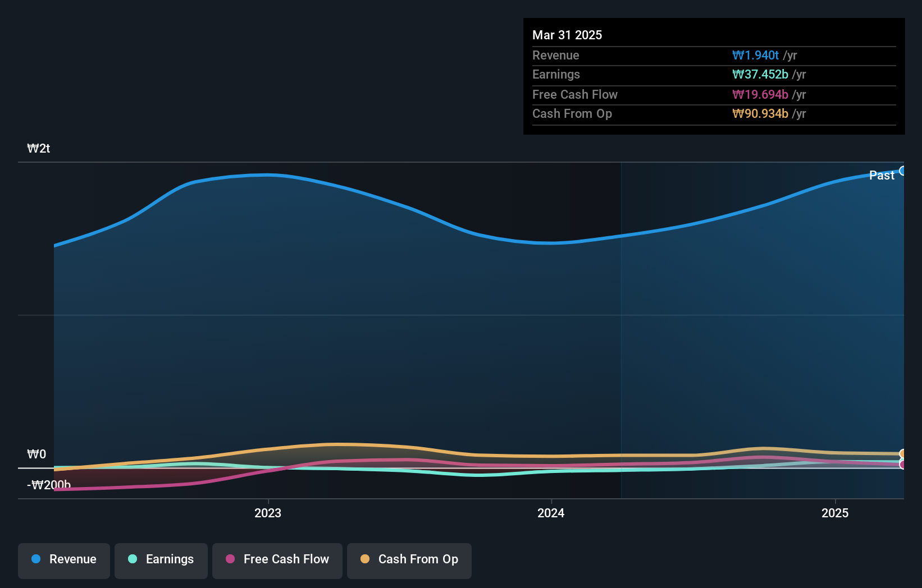Select the Free Cash Flow endpoint marker
The width and height of the screenshot is (922, 588).
(x=903, y=465)
